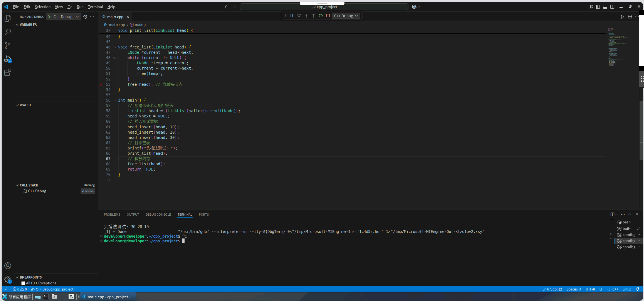
Task: Open the Search view in activity bar
Action: click(8, 32)
